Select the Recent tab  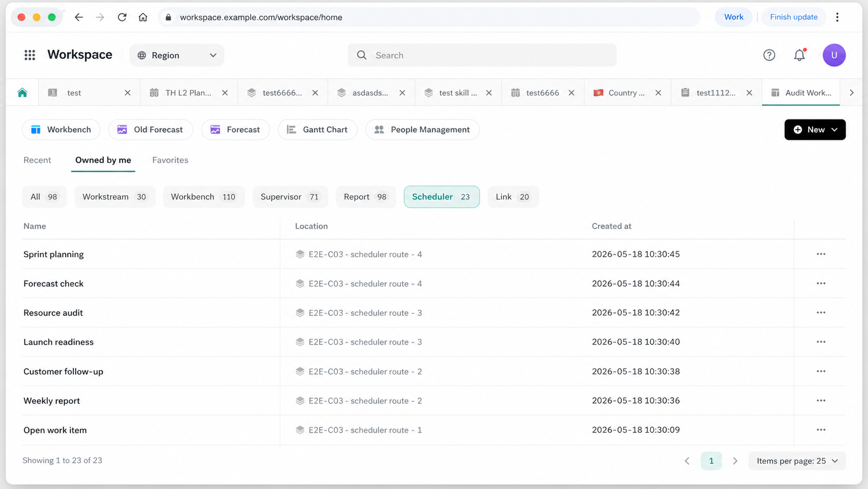[37, 160]
